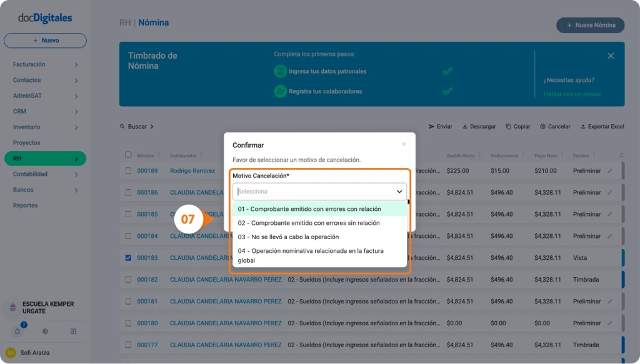The width and height of the screenshot is (640, 364).
Task: Click the Ingresa tus datos patronales icon
Action: (280, 71)
